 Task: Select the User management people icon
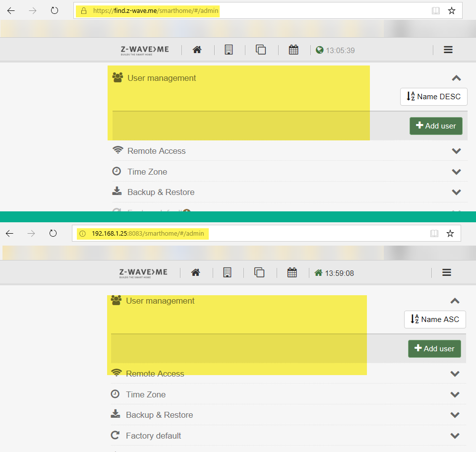tap(117, 77)
